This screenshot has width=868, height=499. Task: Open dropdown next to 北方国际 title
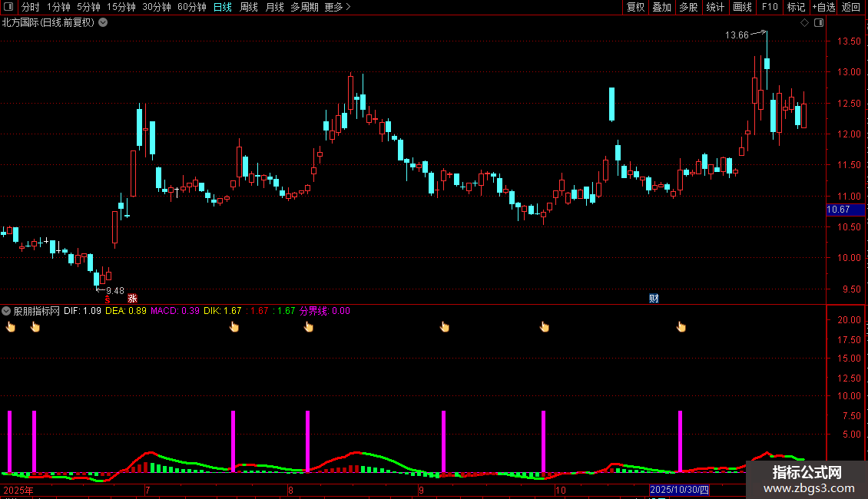pyautogui.click(x=103, y=23)
